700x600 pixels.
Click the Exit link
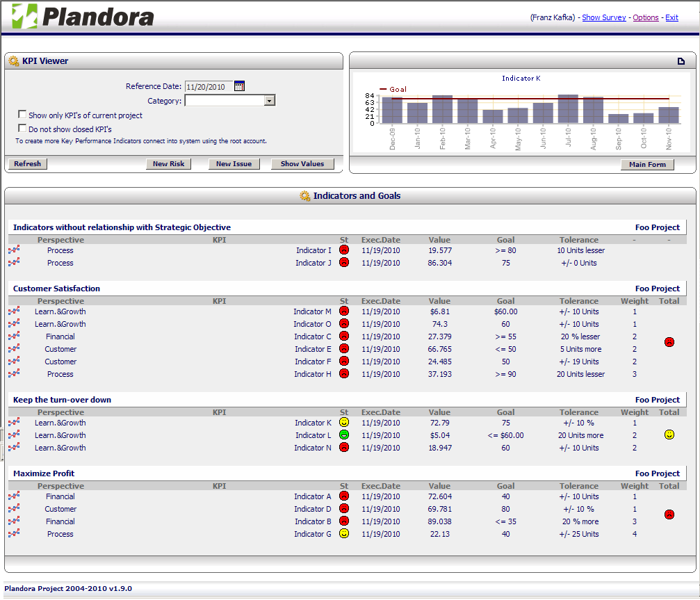point(671,17)
